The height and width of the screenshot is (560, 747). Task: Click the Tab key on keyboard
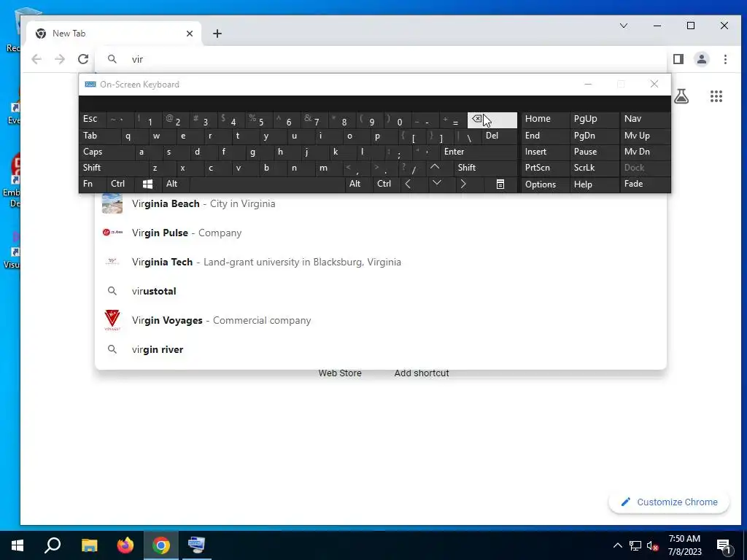pyautogui.click(x=99, y=136)
